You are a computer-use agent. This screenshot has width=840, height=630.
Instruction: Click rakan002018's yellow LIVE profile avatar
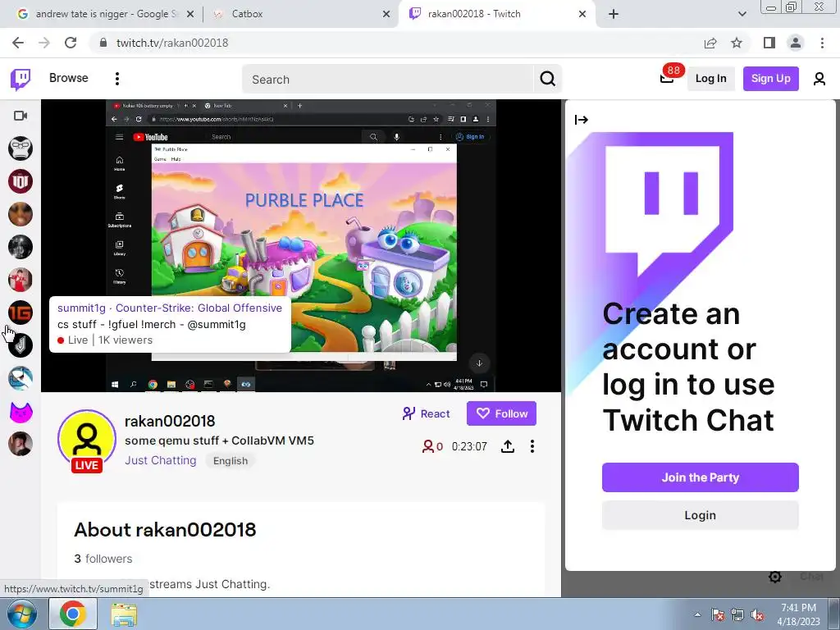click(87, 441)
